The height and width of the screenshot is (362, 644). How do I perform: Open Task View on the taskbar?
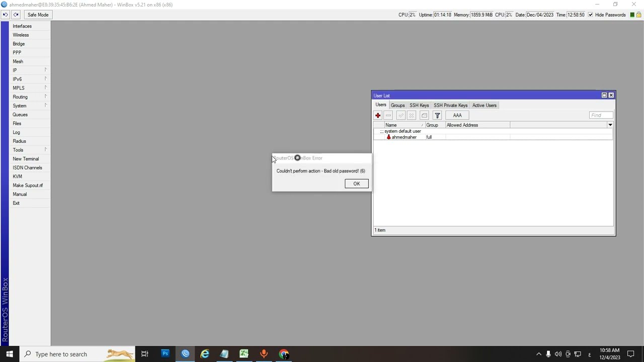coord(145,354)
